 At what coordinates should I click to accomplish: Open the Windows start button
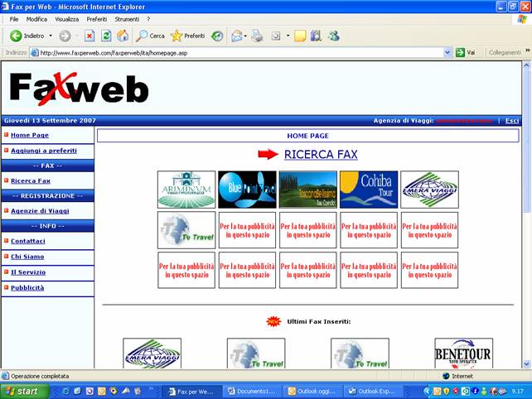[24, 392]
